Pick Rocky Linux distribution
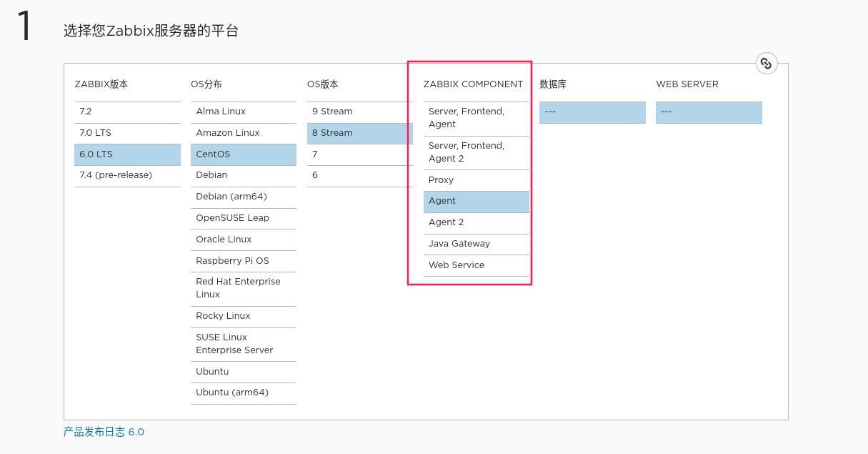The width and height of the screenshot is (868, 454). point(244,317)
